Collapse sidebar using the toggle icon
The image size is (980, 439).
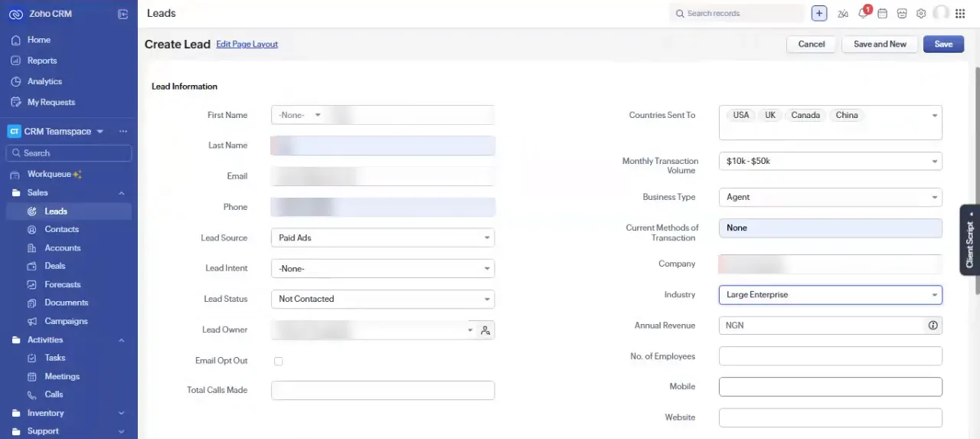(x=122, y=14)
